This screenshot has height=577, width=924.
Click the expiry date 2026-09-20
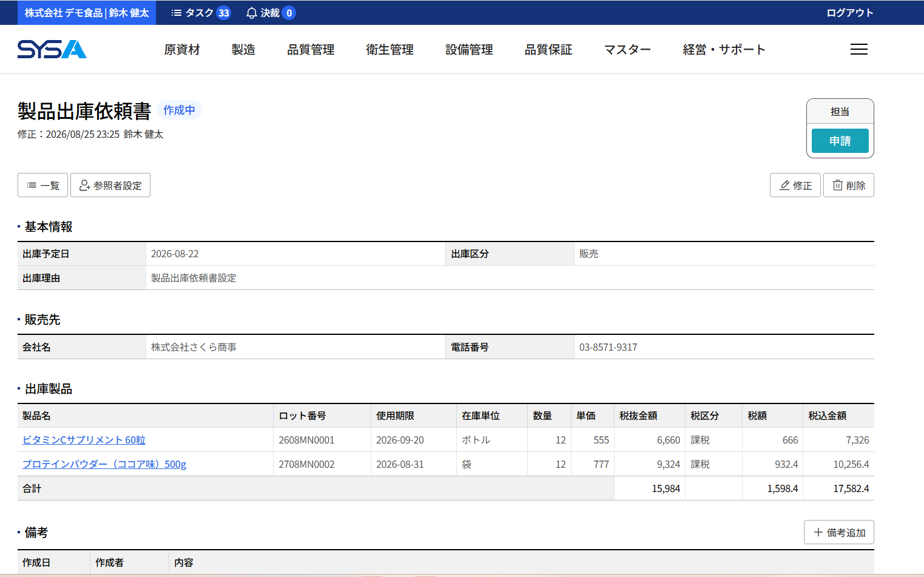400,440
